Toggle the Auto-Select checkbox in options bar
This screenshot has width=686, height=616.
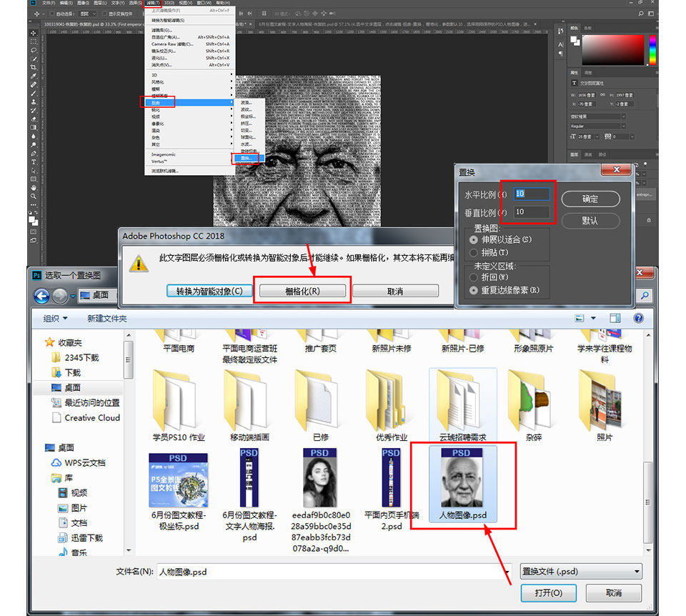tap(52, 14)
